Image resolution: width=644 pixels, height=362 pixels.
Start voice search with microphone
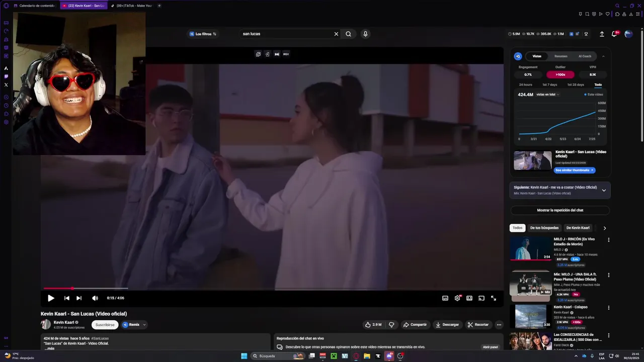(x=365, y=34)
